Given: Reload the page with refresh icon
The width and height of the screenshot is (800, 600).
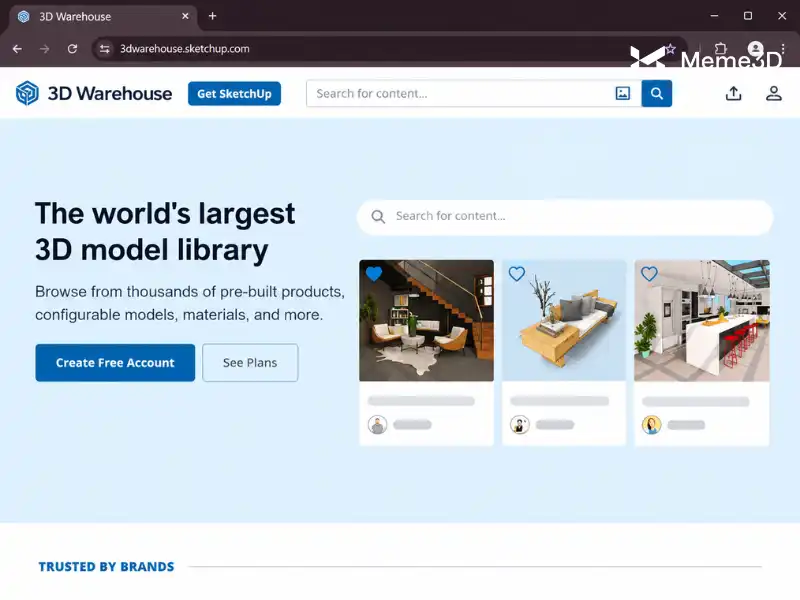Looking at the screenshot, I should click(x=72, y=49).
